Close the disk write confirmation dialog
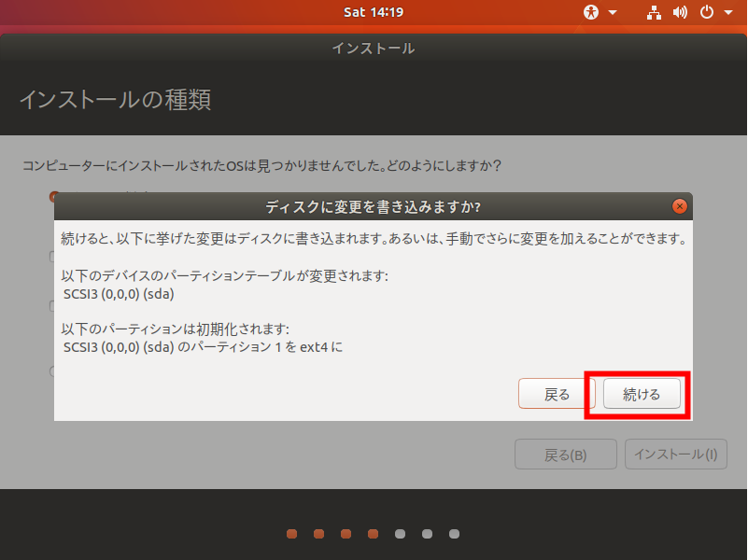Image resolution: width=748 pixels, height=560 pixels. (679, 206)
